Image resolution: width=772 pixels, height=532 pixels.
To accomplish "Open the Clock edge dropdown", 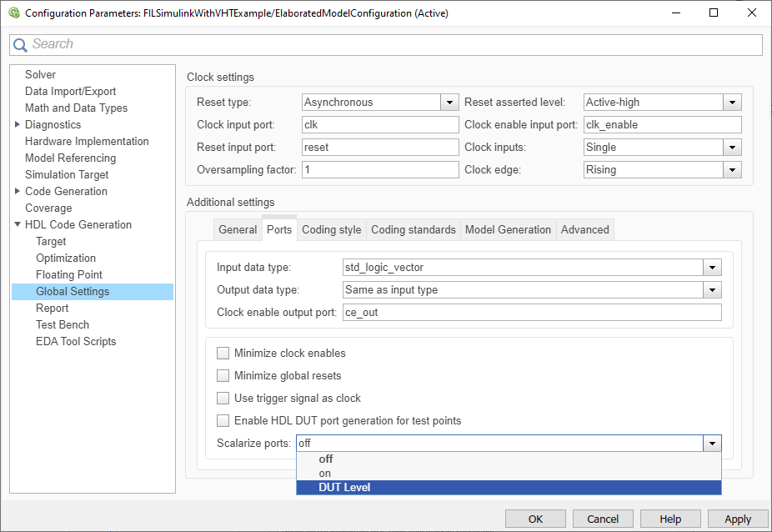I will coord(732,170).
